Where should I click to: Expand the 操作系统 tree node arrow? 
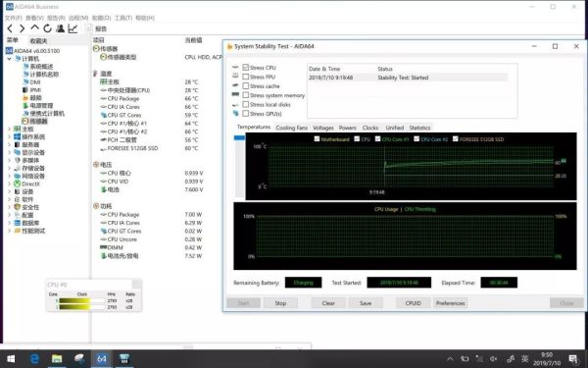tap(9, 136)
